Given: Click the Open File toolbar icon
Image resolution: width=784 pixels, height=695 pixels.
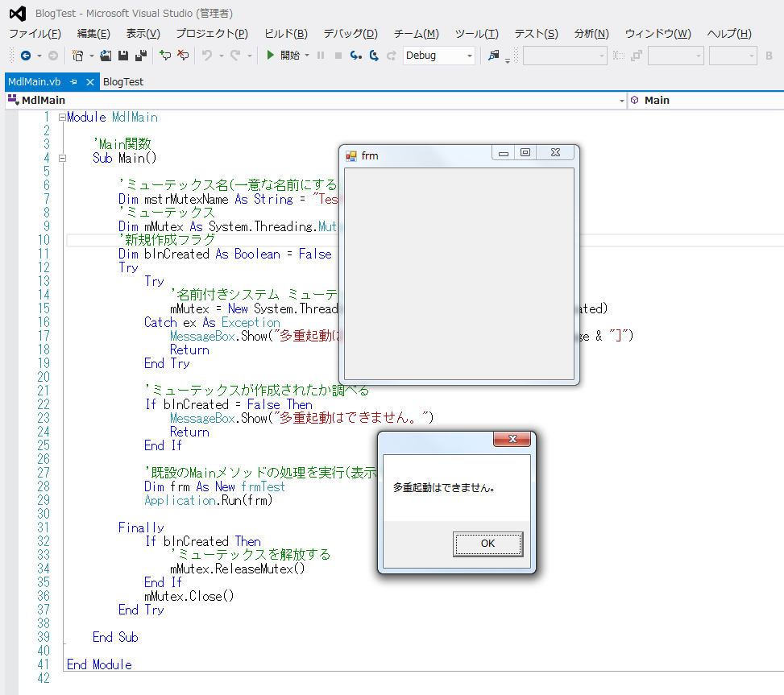Looking at the screenshot, I should coord(106,56).
